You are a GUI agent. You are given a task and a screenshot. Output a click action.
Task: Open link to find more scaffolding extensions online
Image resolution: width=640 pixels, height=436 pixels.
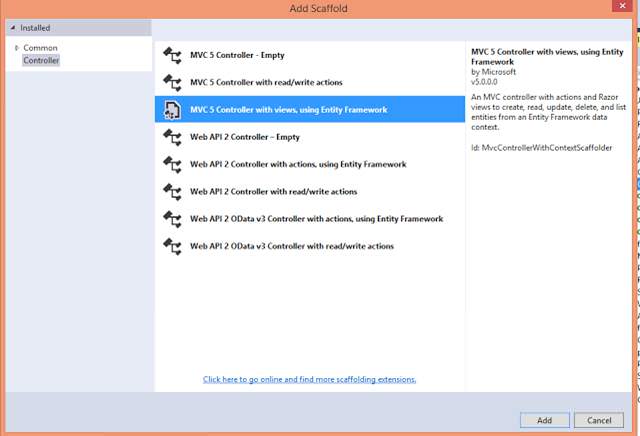[x=309, y=379]
